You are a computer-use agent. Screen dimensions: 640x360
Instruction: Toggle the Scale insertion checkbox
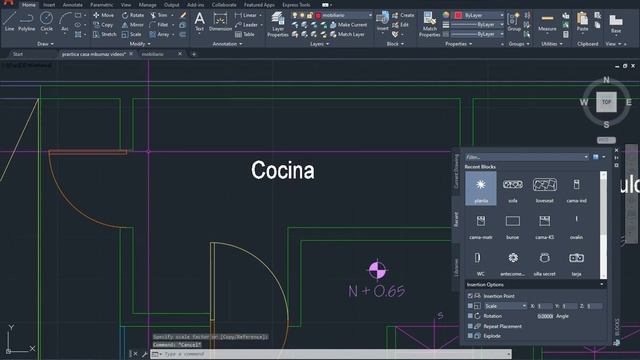(470, 306)
